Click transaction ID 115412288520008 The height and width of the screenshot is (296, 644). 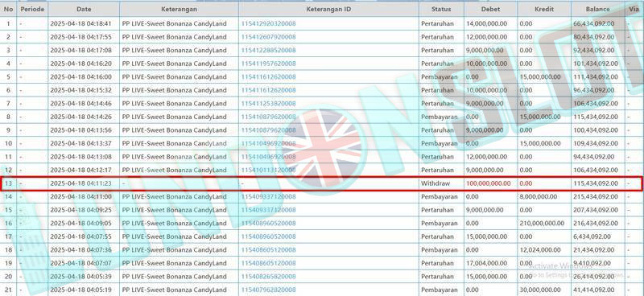(268, 51)
